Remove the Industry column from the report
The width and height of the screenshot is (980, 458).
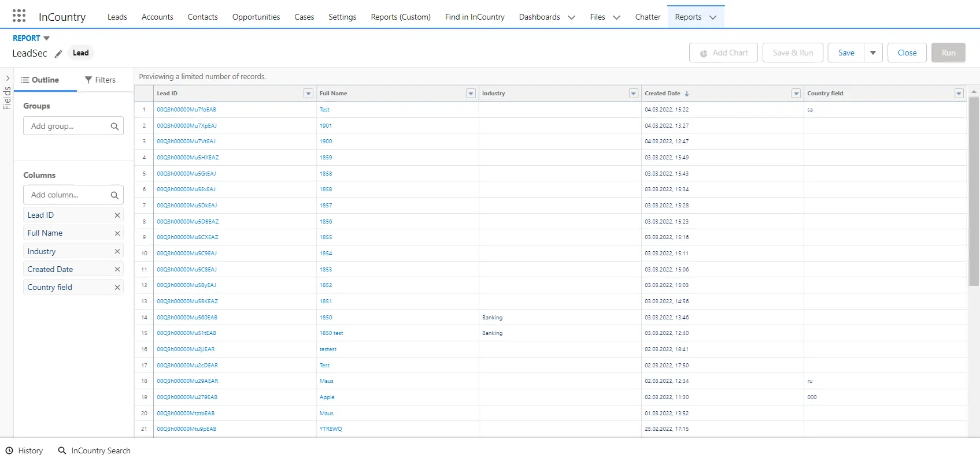click(117, 251)
